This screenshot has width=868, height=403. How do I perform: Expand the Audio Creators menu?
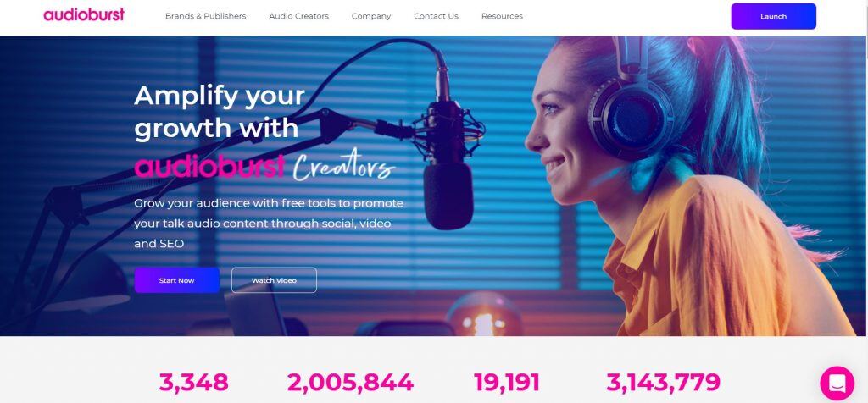299,16
